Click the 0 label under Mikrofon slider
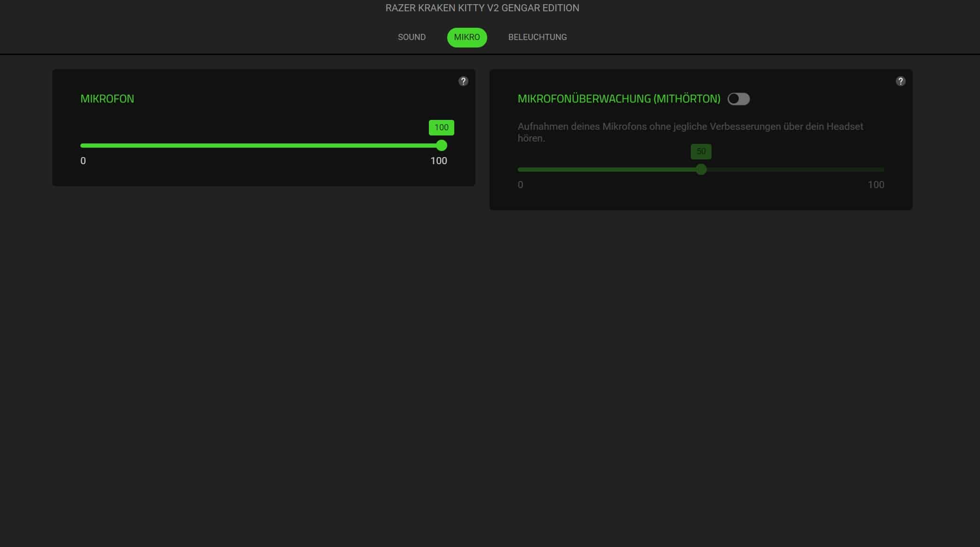Screen dimensions: 980x547 point(83,161)
